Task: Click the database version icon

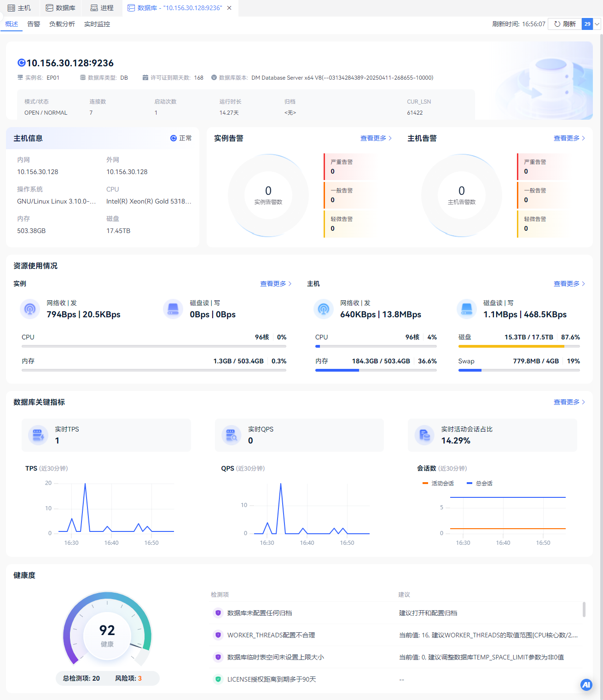Action: [214, 77]
